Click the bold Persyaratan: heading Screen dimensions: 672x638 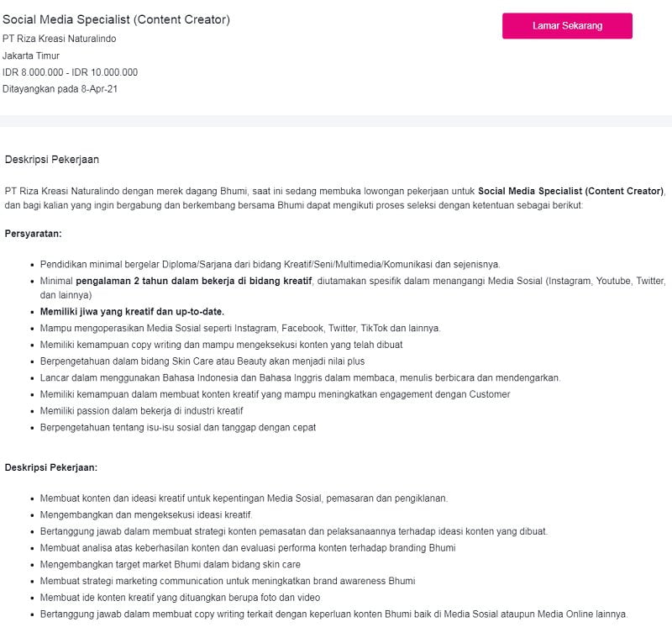point(33,233)
